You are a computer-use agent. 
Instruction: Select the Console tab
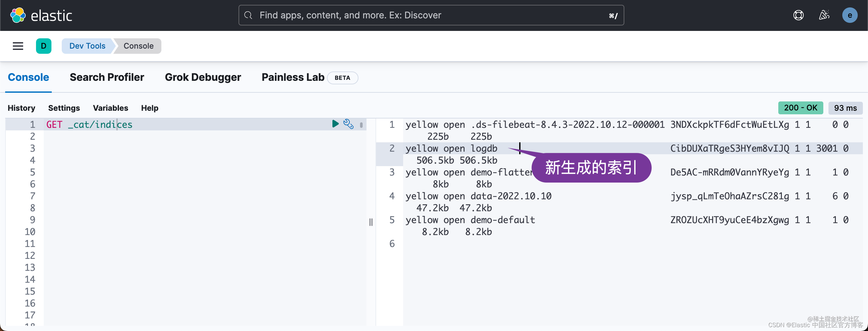coord(28,77)
